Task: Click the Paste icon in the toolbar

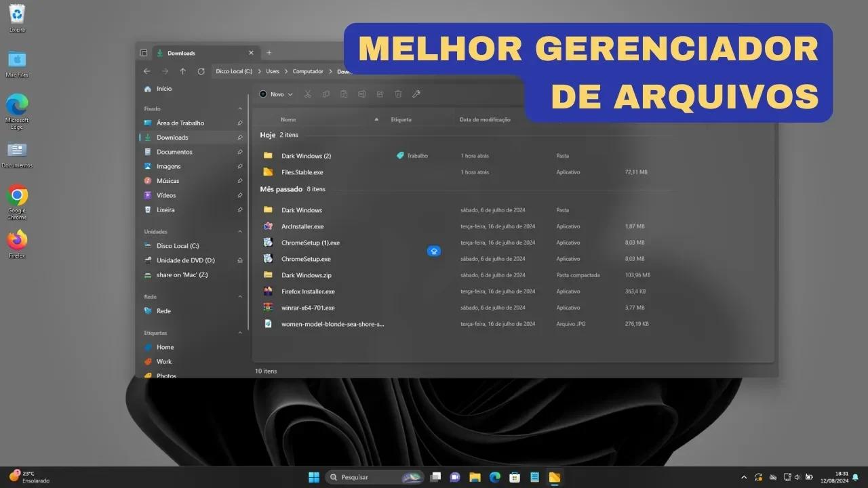Action: [344, 94]
